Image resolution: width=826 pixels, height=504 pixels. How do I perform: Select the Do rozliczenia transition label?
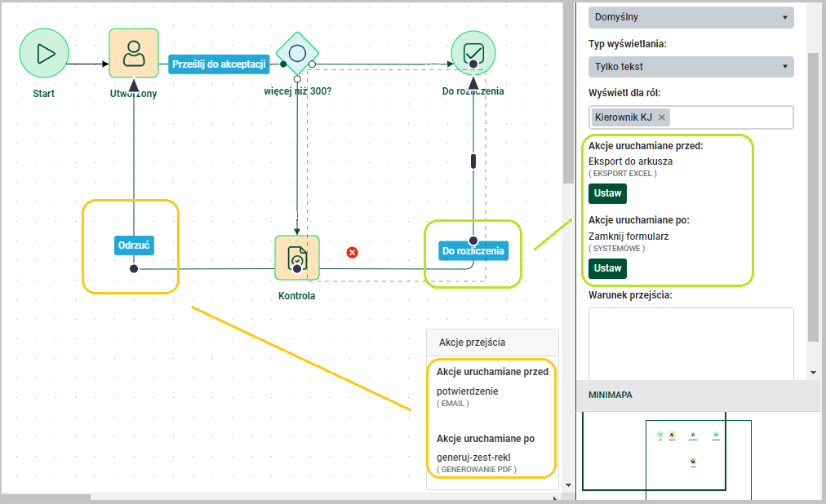click(x=473, y=251)
